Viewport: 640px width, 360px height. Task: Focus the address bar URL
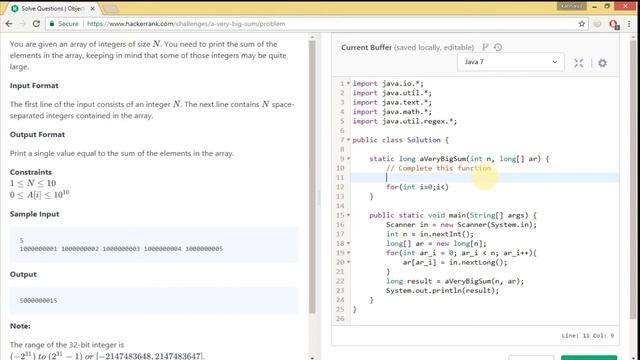coord(186,24)
